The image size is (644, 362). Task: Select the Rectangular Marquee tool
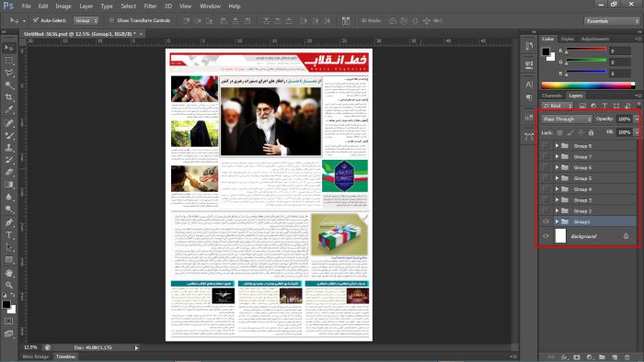[x=8, y=61]
